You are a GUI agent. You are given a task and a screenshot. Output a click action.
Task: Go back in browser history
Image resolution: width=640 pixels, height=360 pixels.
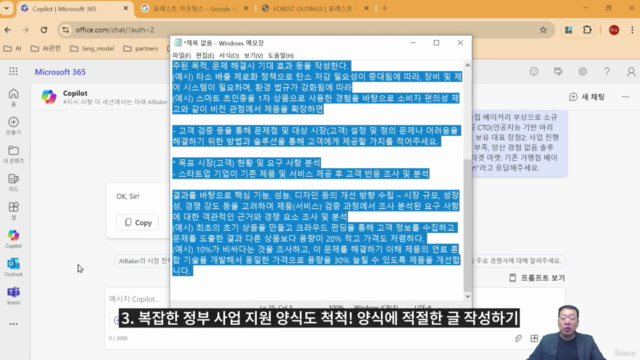pyautogui.click(x=8, y=30)
